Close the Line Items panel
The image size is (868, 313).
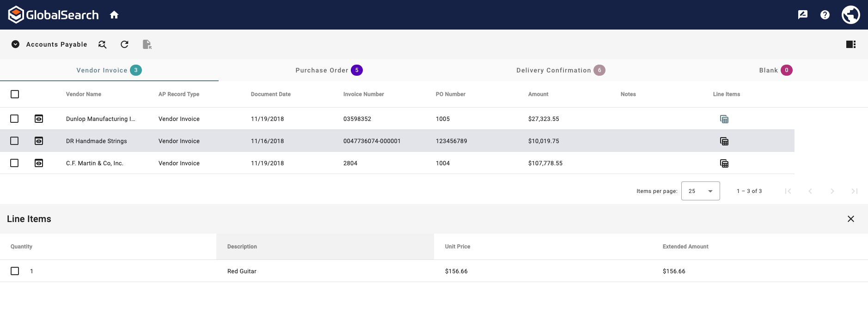[850, 219]
